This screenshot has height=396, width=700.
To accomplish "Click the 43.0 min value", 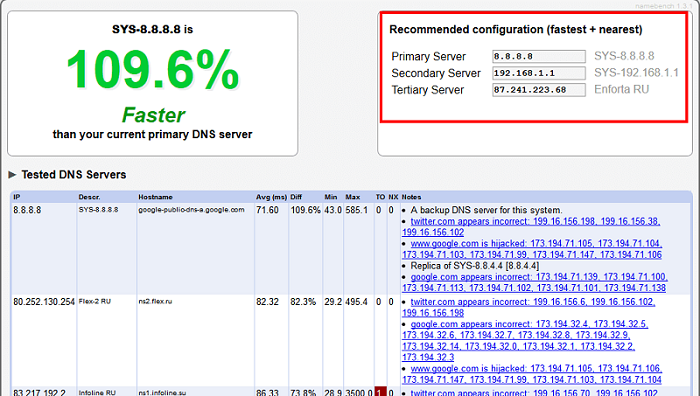I will tap(333, 210).
